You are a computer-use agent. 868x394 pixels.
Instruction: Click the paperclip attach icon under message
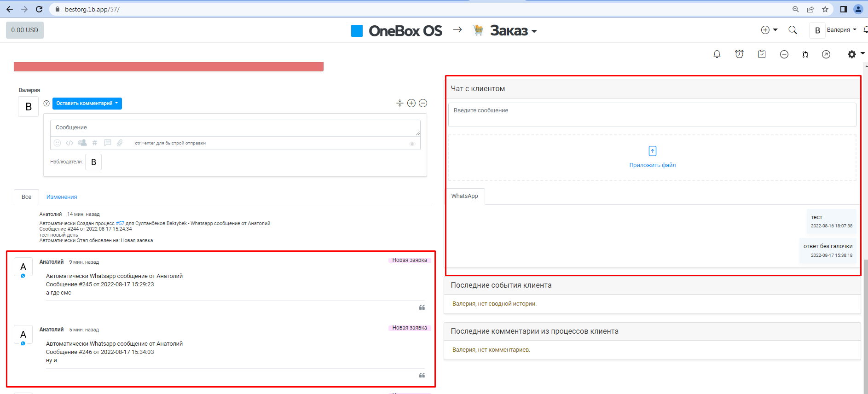(x=120, y=143)
